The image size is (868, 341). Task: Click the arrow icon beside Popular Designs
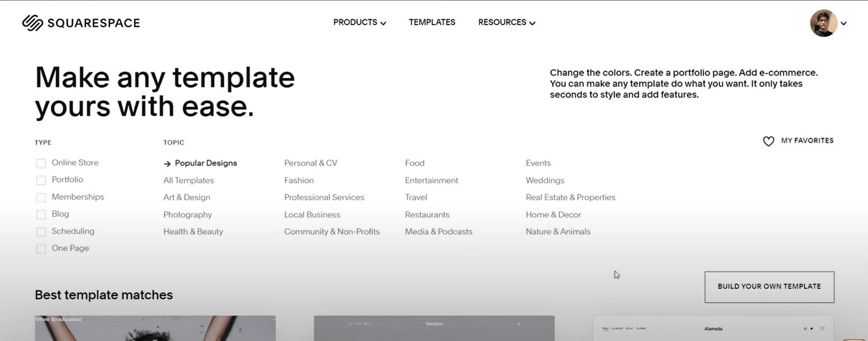(x=167, y=164)
